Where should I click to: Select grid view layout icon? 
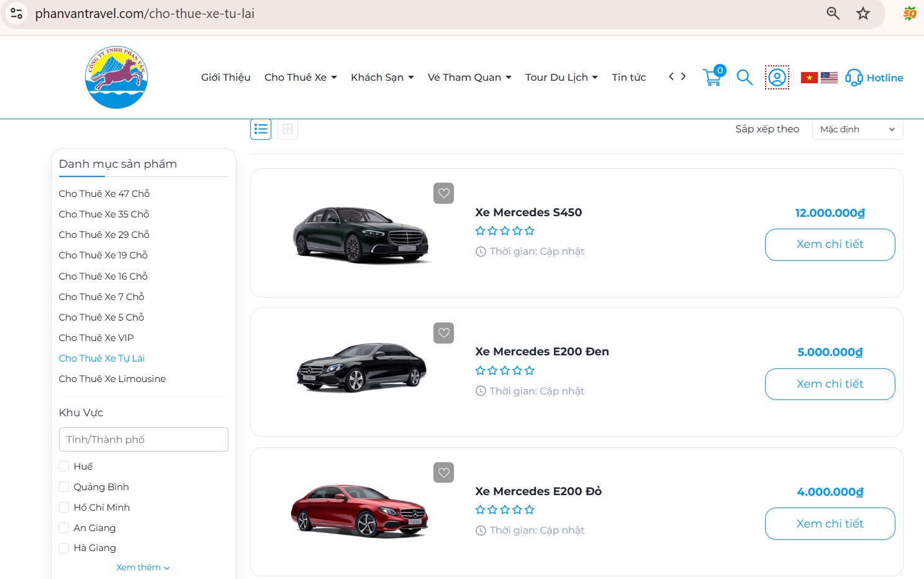(x=288, y=129)
